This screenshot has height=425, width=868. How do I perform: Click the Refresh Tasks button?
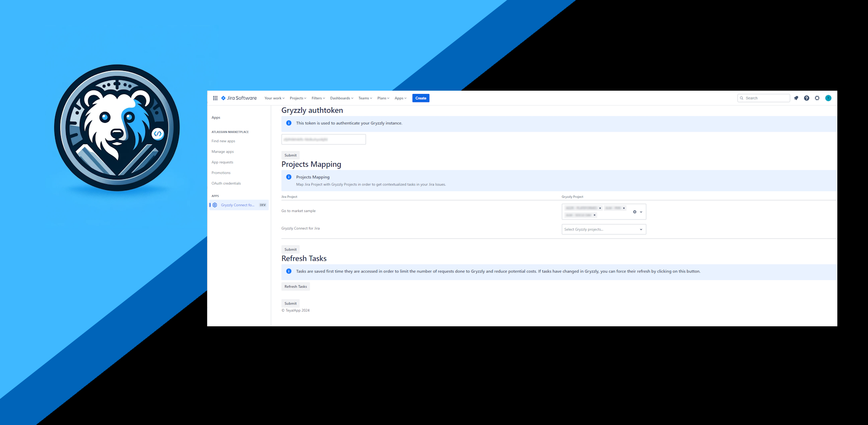pyautogui.click(x=296, y=287)
